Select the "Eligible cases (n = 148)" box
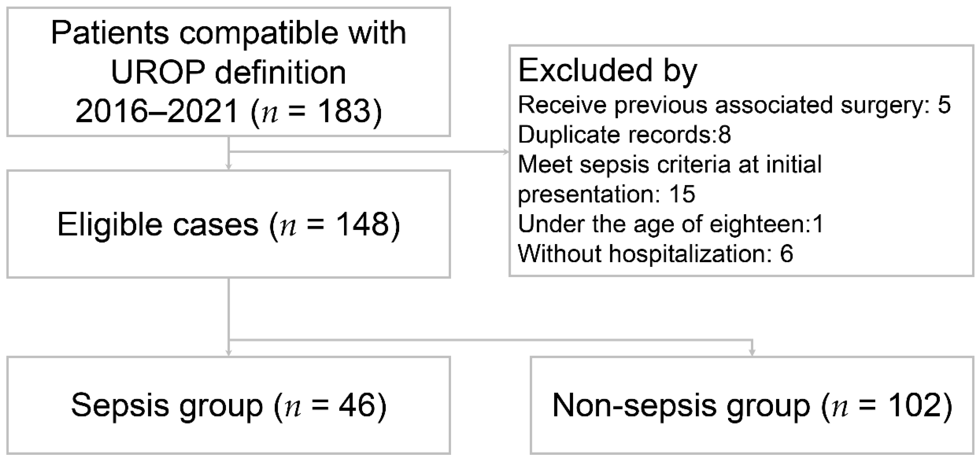 point(228,224)
